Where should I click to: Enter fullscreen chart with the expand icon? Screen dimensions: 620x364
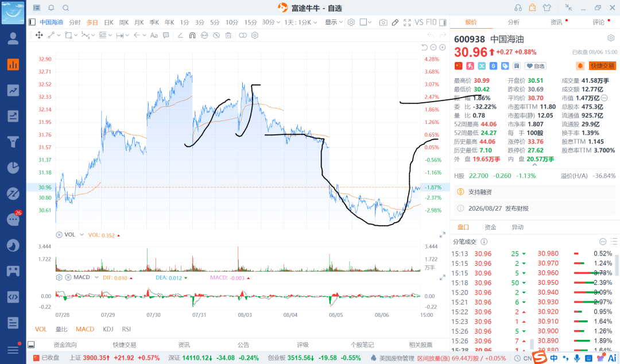tap(407, 22)
